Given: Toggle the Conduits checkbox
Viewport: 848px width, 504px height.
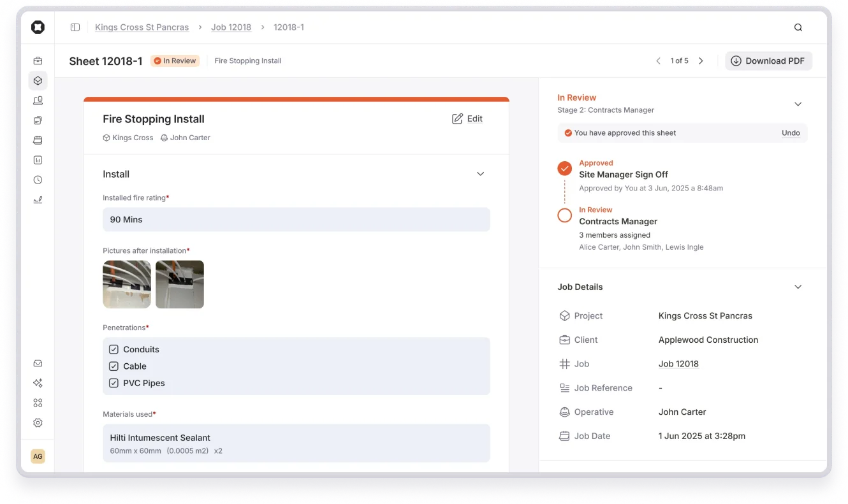Looking at the screenshot, I should pos(113,349).
